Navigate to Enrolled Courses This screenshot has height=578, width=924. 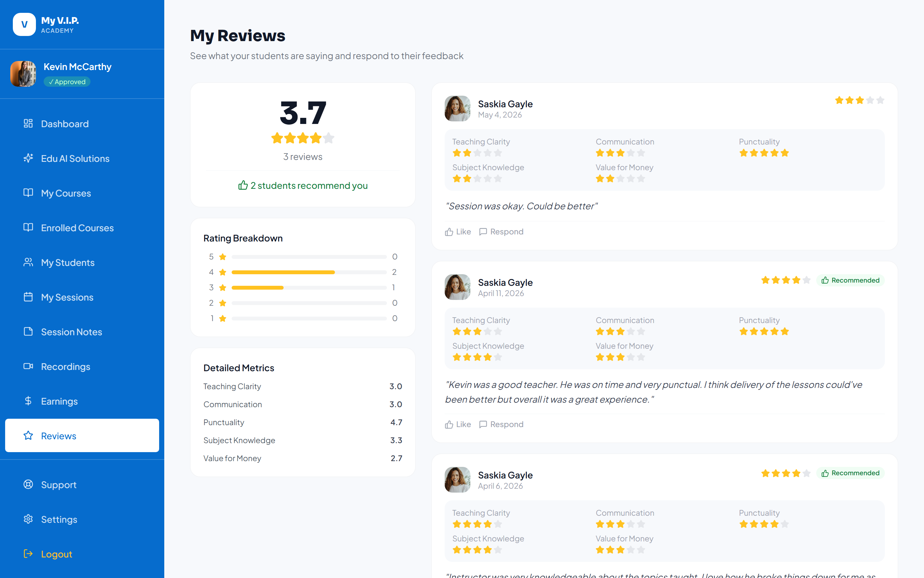(x=82, y=228)
